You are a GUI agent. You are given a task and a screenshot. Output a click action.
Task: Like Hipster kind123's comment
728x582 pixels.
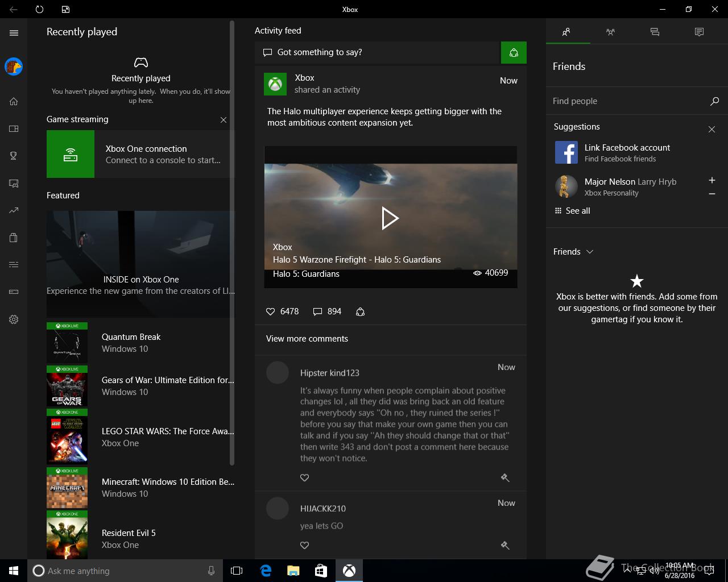(305, 478)
